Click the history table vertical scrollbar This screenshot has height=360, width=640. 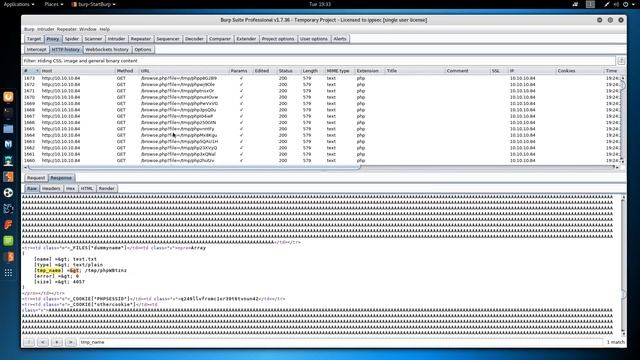[x=622, y=118]
